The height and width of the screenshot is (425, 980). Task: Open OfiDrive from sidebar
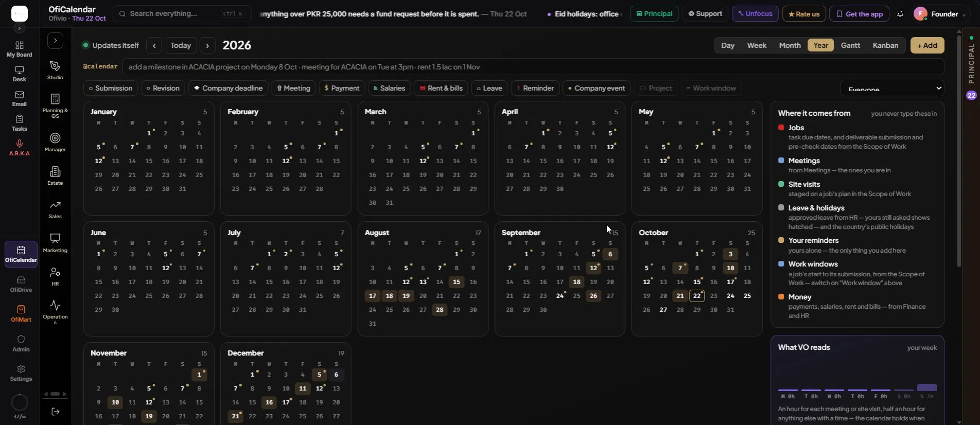21,284
